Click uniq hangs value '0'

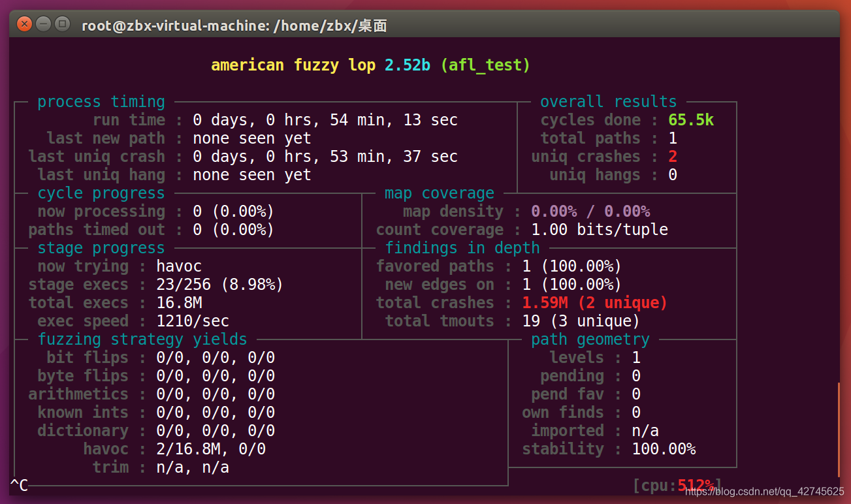[673, 175]
